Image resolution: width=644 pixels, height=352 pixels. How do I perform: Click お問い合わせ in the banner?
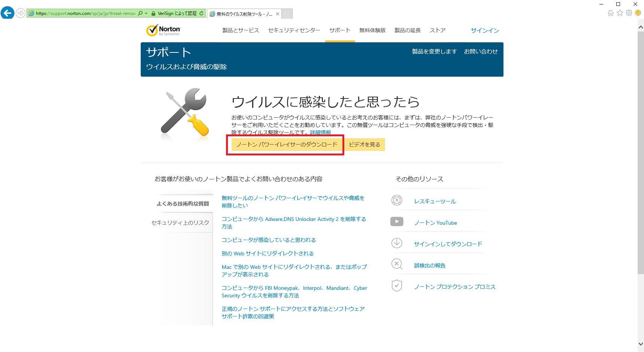(x=481, y=52)
